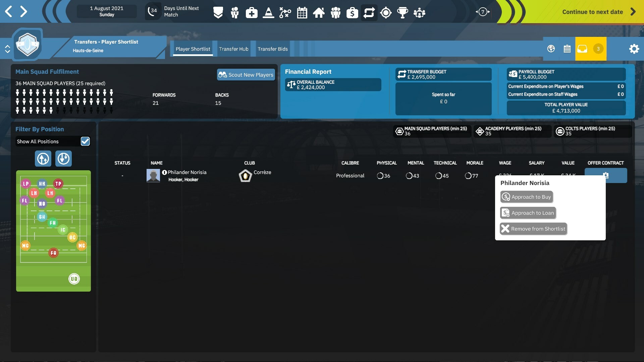Toggle the FB fullback position badge
Screen dimensions: 644x362
point(53,253)
